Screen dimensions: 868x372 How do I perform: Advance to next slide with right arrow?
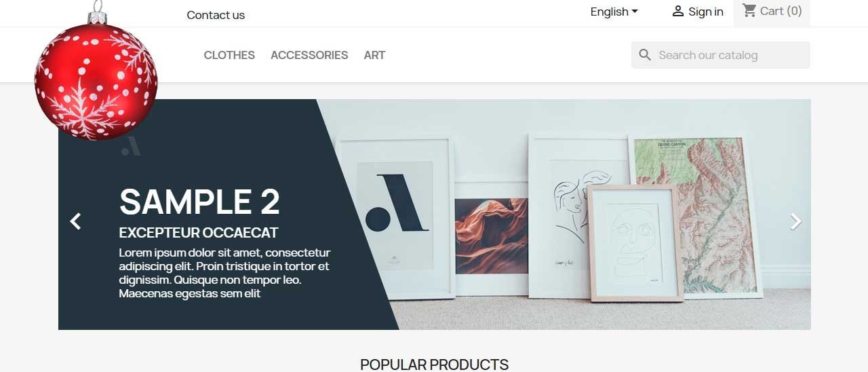coord(795,221)
